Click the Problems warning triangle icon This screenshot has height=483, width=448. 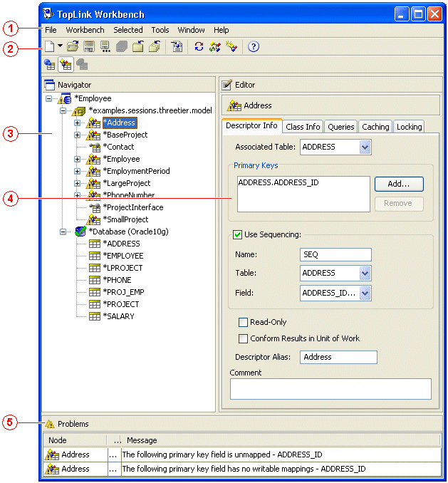point(50,424)
